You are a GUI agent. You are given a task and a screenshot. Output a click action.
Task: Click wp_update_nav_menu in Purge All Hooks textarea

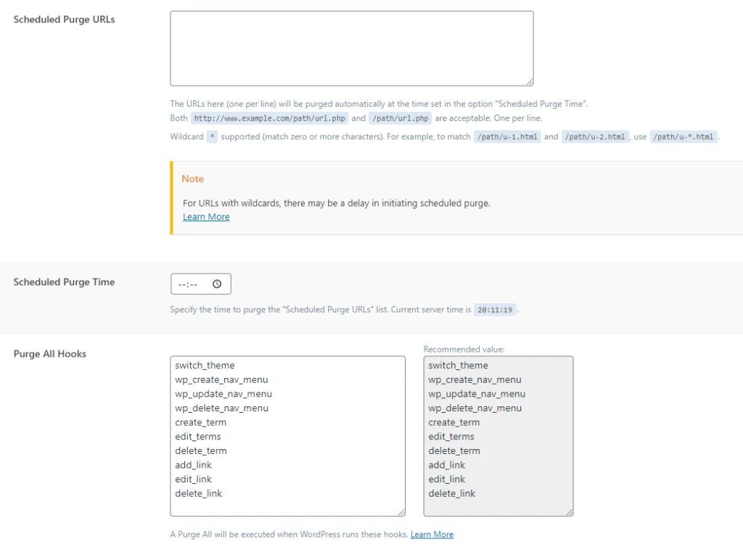coord(223,394)
